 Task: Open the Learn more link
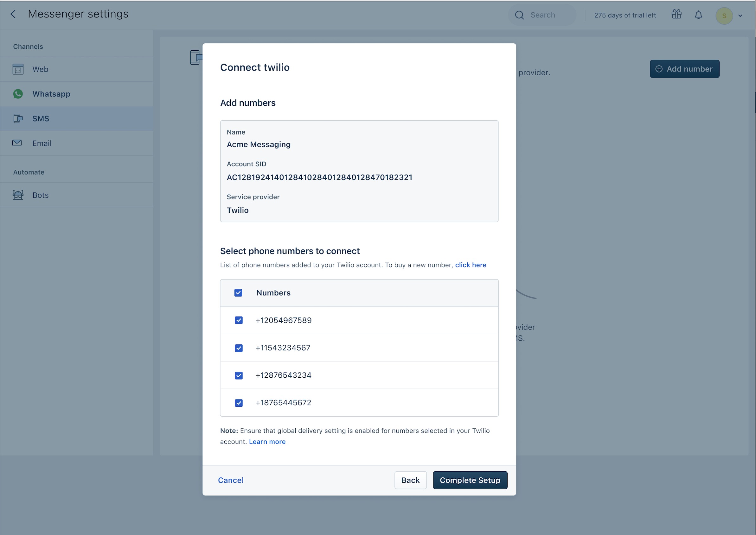(267, 441)
